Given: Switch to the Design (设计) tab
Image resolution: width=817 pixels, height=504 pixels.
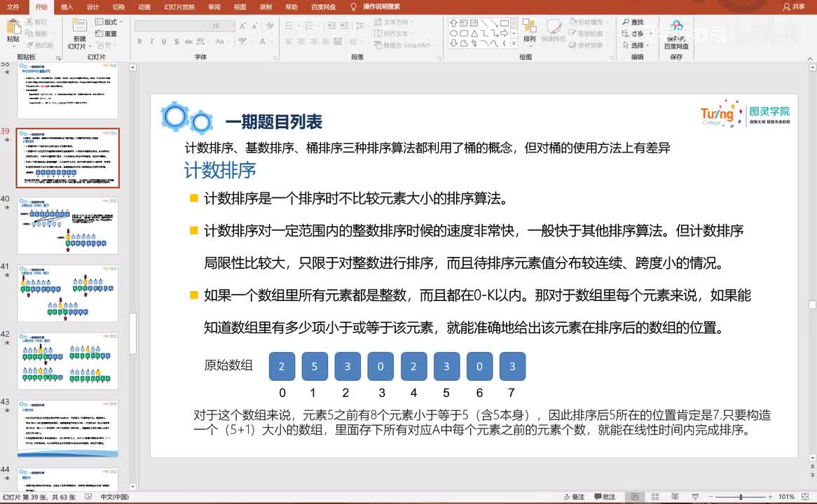Looking at the screenshot, I should [x=92, y=7].
